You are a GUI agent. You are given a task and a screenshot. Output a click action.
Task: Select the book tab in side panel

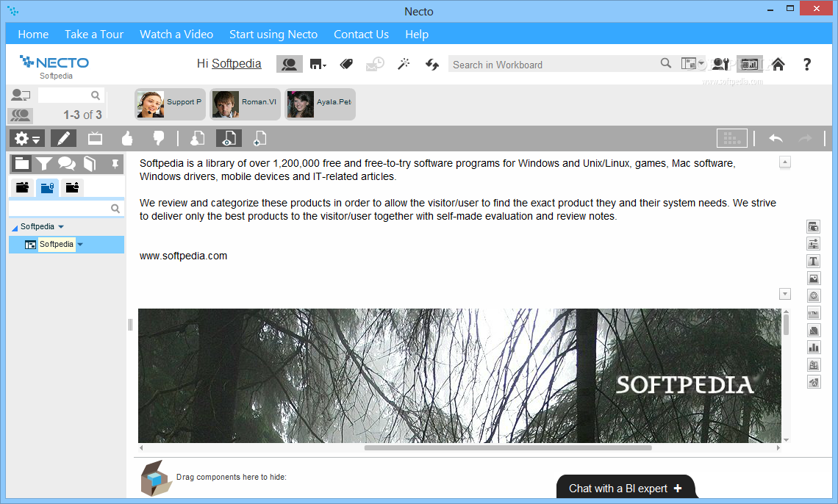point(90,163)
